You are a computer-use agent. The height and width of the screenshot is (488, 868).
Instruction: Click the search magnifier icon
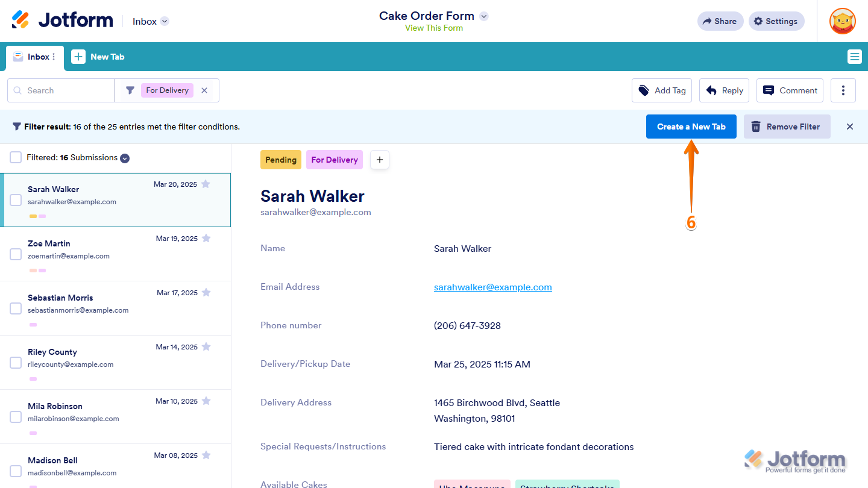(17, 90)
